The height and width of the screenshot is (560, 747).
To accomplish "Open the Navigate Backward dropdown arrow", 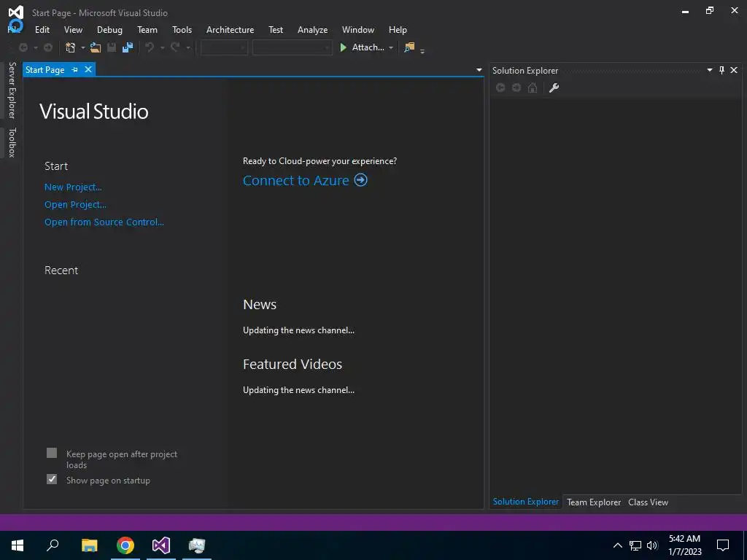I will tap(35, 47).
